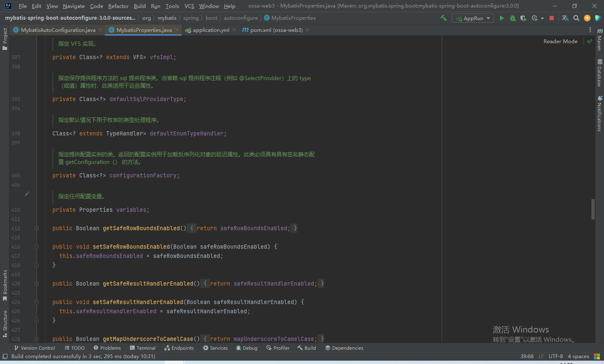Open the Structure tool window
Screen dimensions: 604x364
coord(5,324)
